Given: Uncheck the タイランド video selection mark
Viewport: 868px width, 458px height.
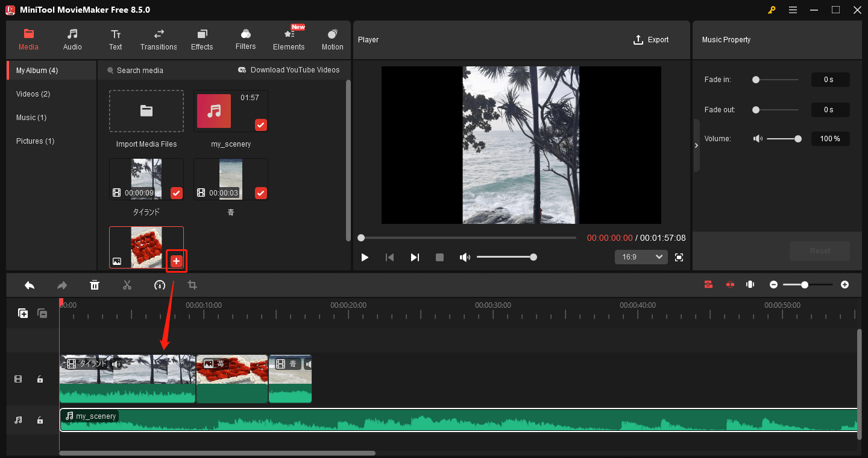Looking at the screenshot, I should point(176,193).
